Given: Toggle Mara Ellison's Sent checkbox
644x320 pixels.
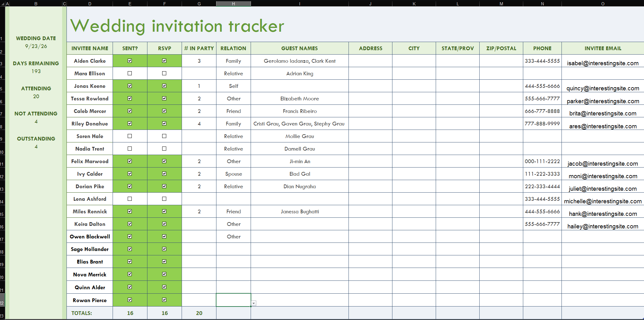Looking at the screenshot, I should 130,73.
